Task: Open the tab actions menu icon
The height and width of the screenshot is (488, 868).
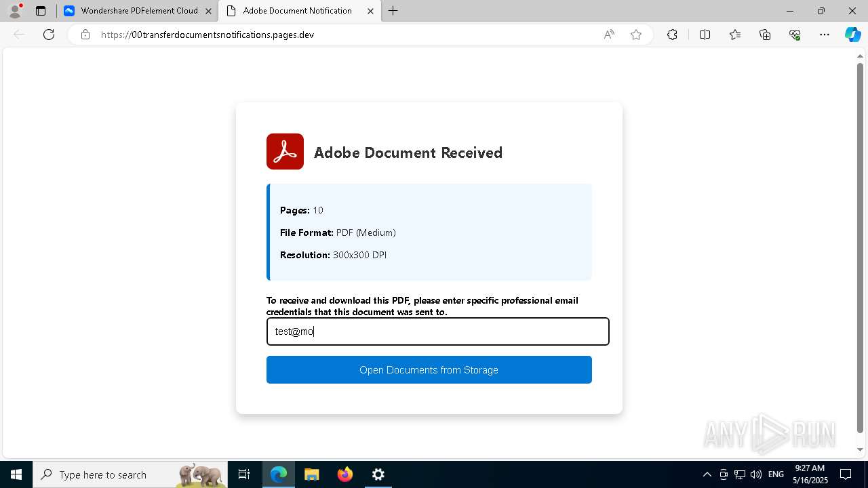Action: (41, 11)
